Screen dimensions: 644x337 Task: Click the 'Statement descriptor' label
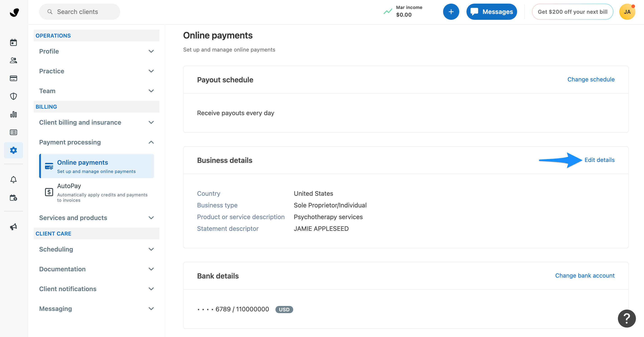(x=227, y=229)
